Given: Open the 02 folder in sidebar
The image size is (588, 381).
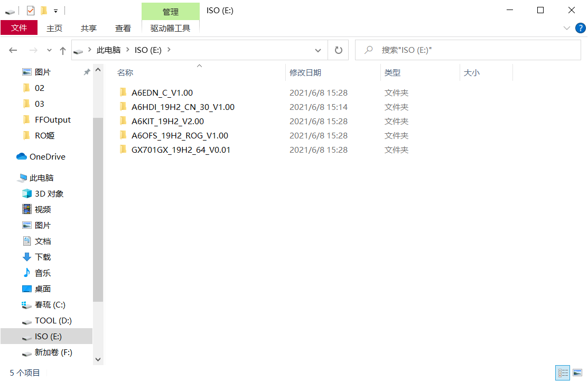Looking at the screenshot, I should tap(40, 88).
